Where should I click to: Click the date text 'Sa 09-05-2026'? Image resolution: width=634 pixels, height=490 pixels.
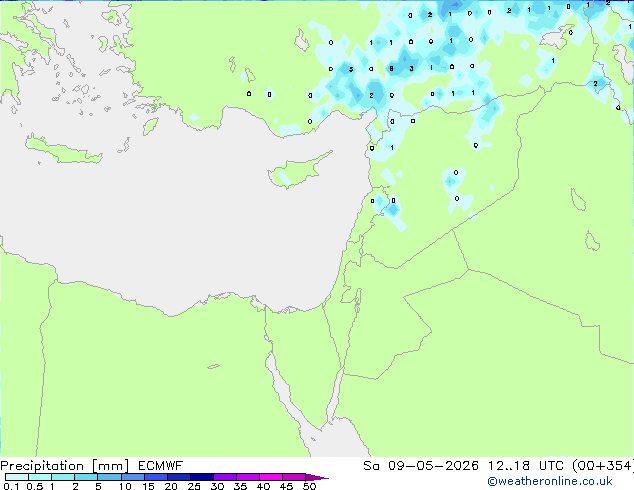click(421, 466)
